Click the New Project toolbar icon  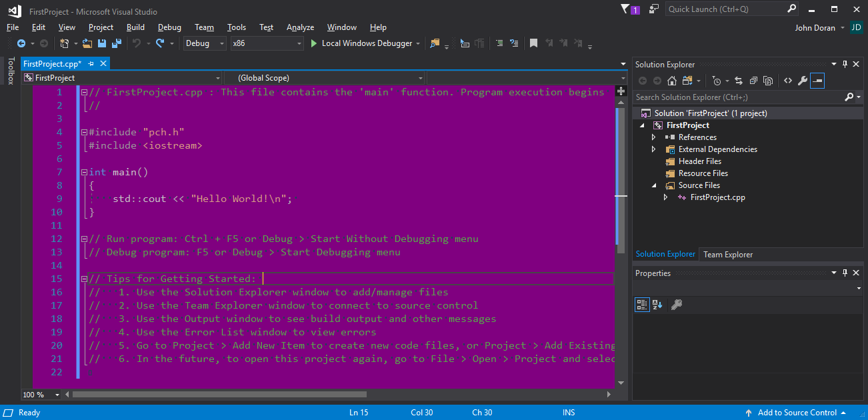pyautogui.click(x=65, y=43)
